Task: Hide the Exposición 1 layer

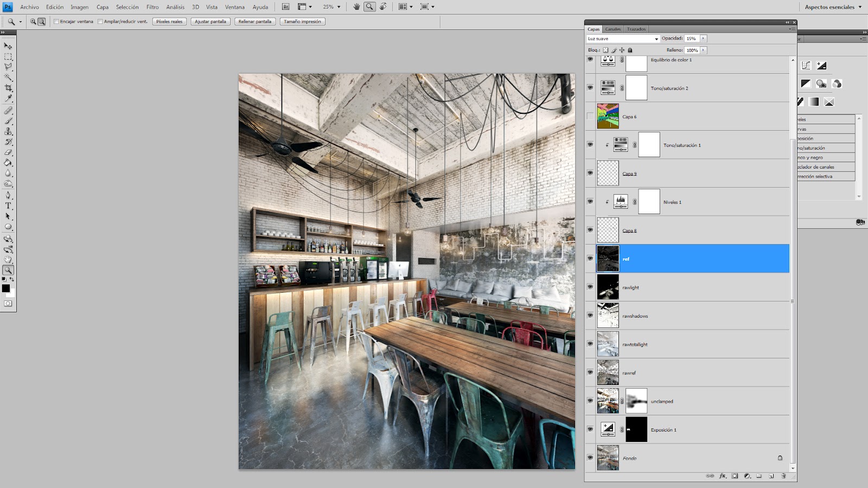Action: click(590, 429)
